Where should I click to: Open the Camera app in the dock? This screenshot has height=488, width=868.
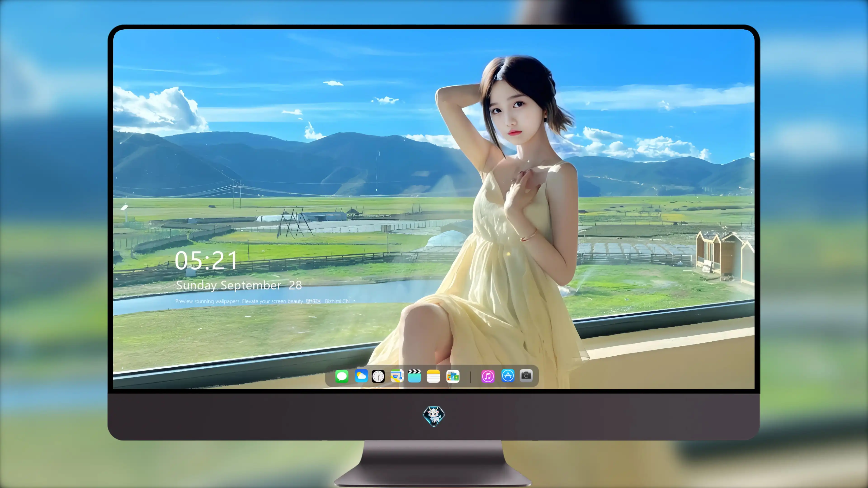[x=526, y=375]
